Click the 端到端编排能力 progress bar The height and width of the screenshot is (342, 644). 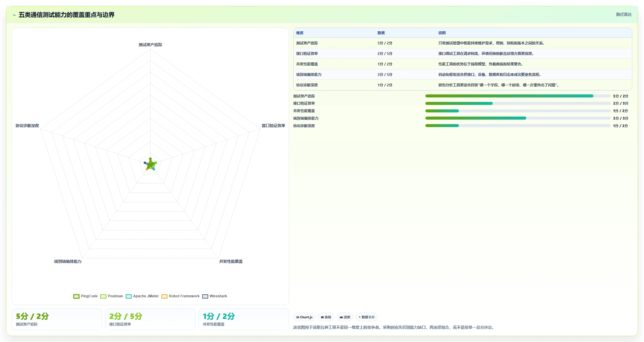518,118
